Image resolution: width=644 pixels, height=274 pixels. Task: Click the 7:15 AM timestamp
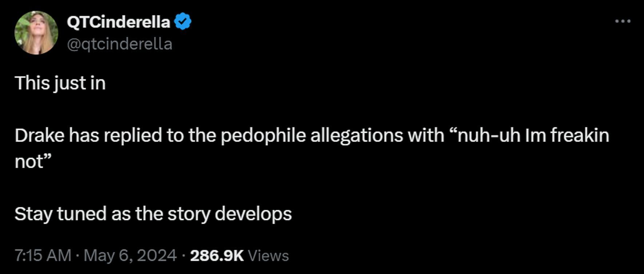click(43, 255)
